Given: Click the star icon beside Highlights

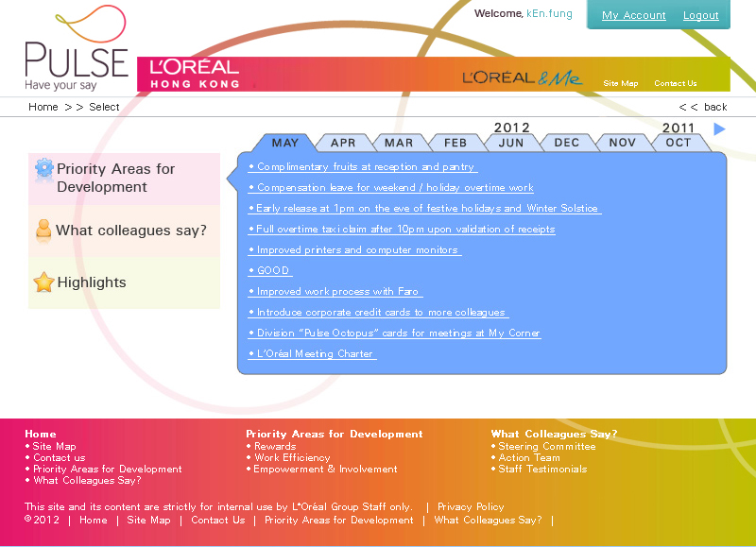Looking at the screenshot, I should point(43,282).
